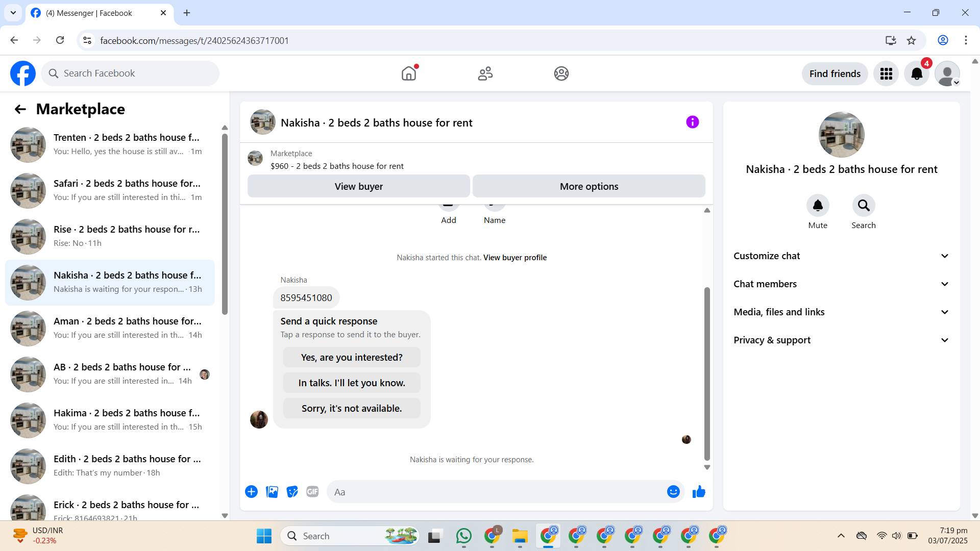Open the notifications bell icon

[917, 74]
